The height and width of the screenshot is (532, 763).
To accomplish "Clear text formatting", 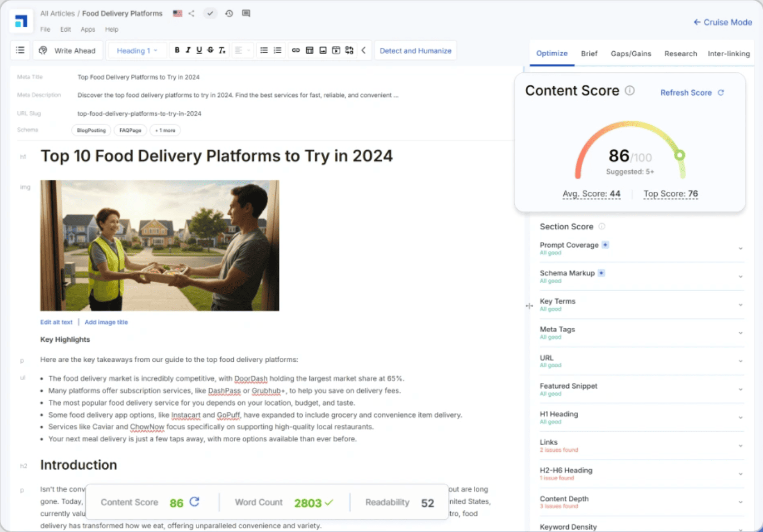I will [221, 51].
